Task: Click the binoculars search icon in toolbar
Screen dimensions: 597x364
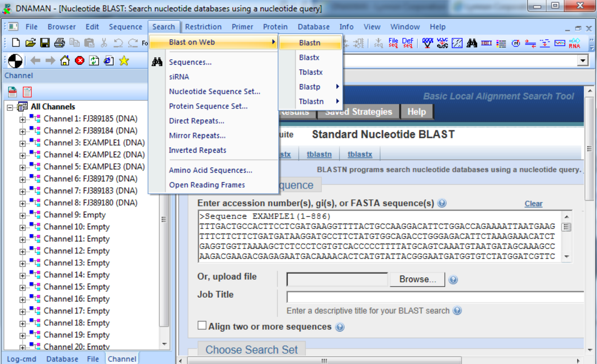Action: tap(472, 43)
